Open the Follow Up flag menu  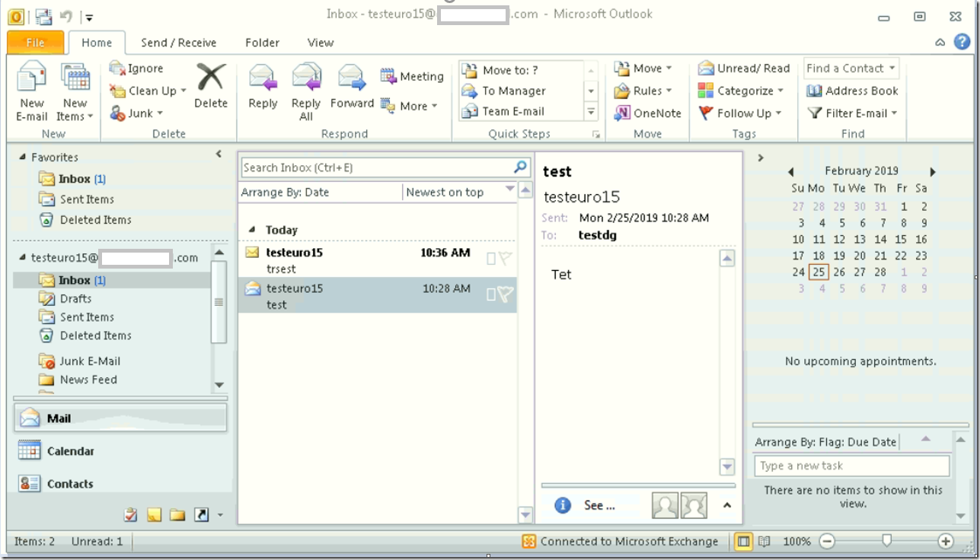point(740,113)
